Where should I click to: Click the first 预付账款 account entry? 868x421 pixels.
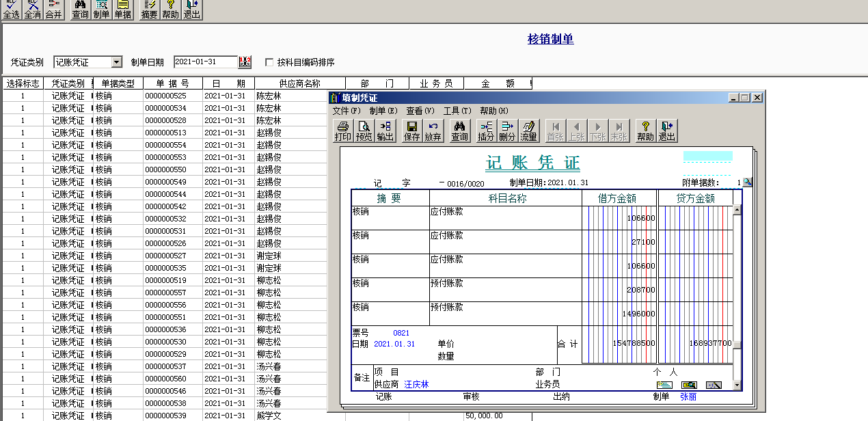click(x=446, y=284)
